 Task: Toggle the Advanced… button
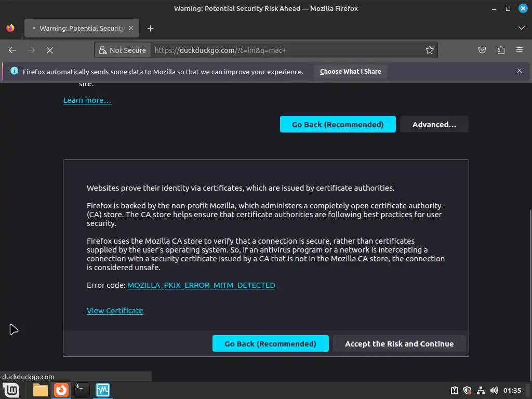click(x=434, y=124)
